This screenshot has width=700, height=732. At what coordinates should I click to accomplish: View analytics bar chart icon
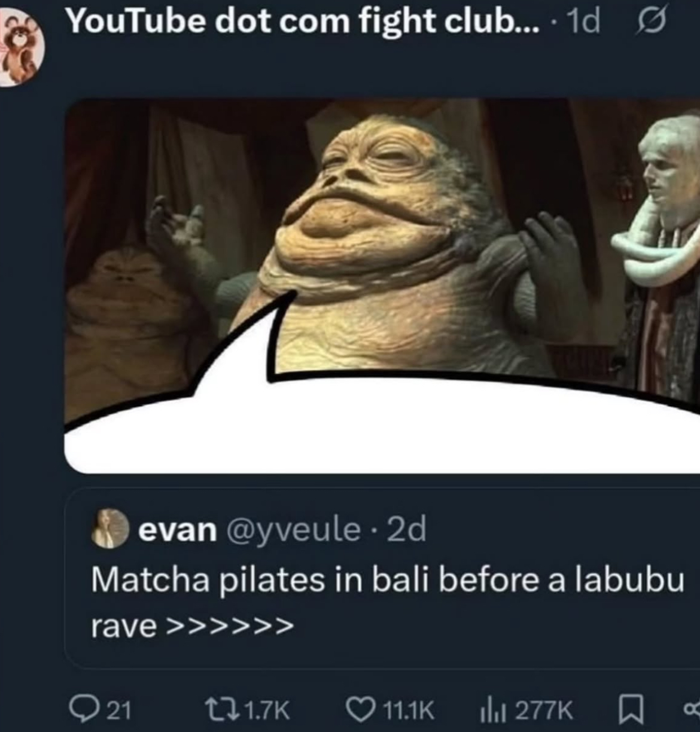coord(494,710)
